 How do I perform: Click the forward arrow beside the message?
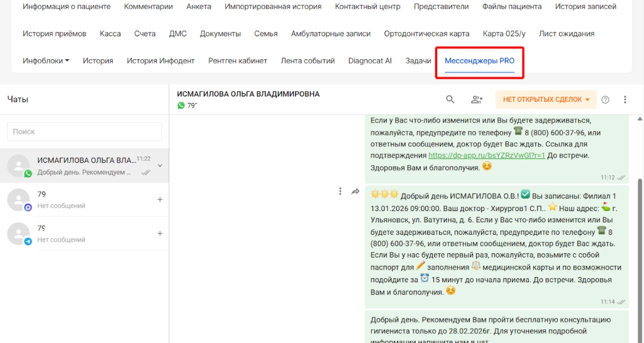click(x=355, y=191)
